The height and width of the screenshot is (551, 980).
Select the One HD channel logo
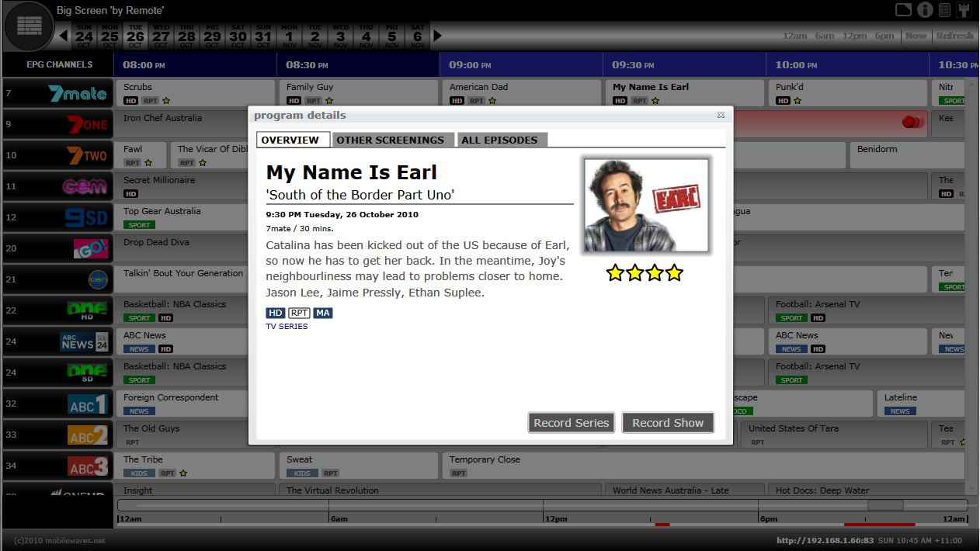click(87, 310)
